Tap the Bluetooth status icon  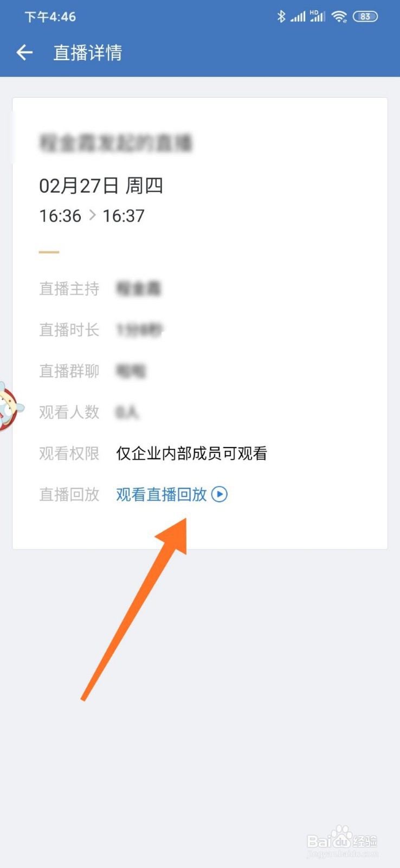[x=281, y=16]
